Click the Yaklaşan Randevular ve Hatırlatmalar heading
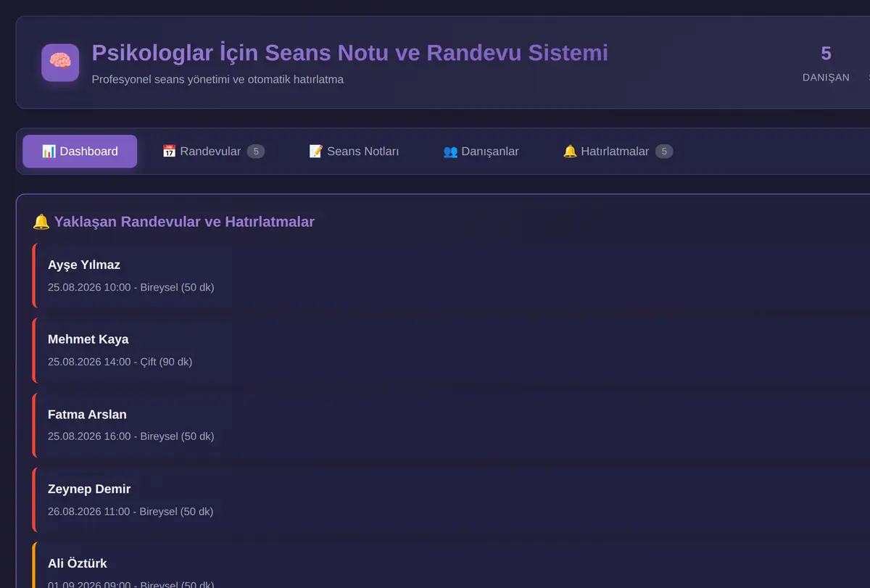Screen dimensions: 870x588 point(184,222)
